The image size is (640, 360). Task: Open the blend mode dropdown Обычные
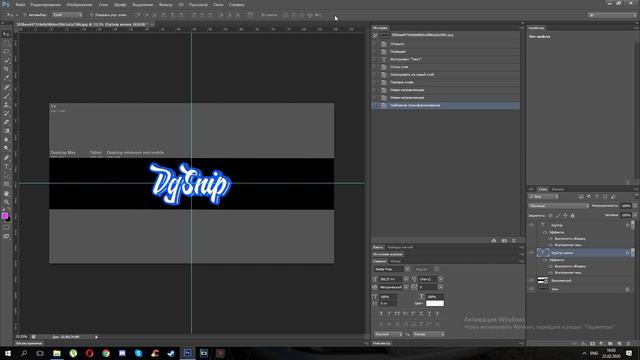pos(558,206)
